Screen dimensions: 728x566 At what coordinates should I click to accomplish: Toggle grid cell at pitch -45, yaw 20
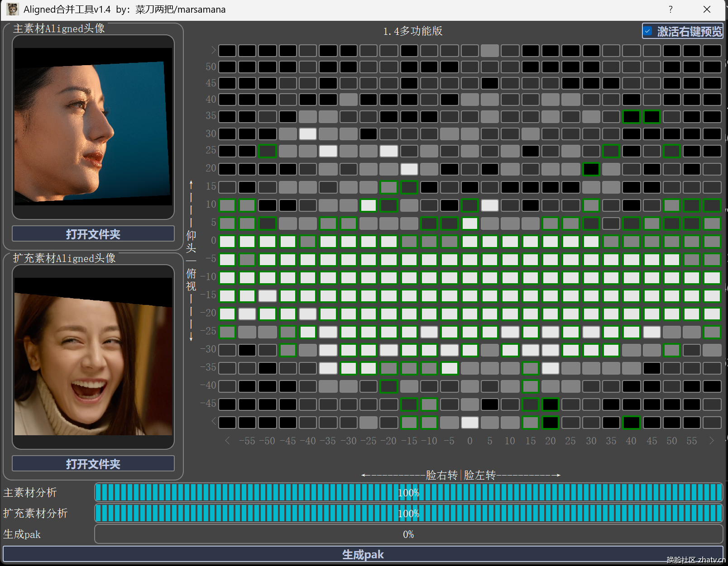pos(551,404)
